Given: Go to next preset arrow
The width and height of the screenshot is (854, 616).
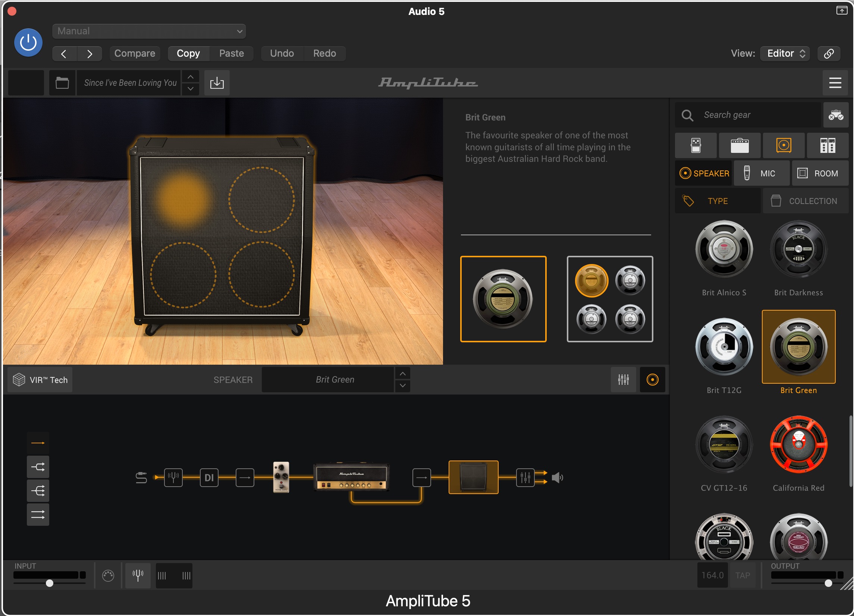Looking at the screenshot, I should 90,53.
